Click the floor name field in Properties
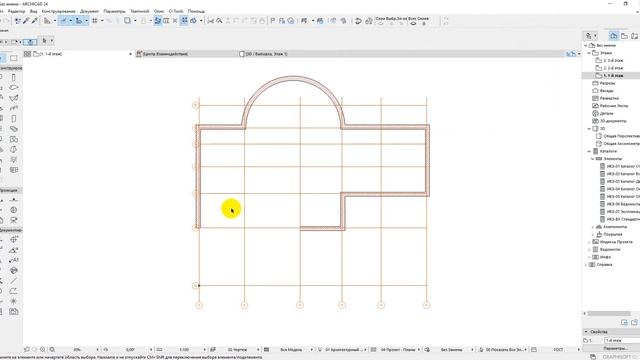Image resolution: width=640 pixels, height=360 pixels. pos(622,340)
